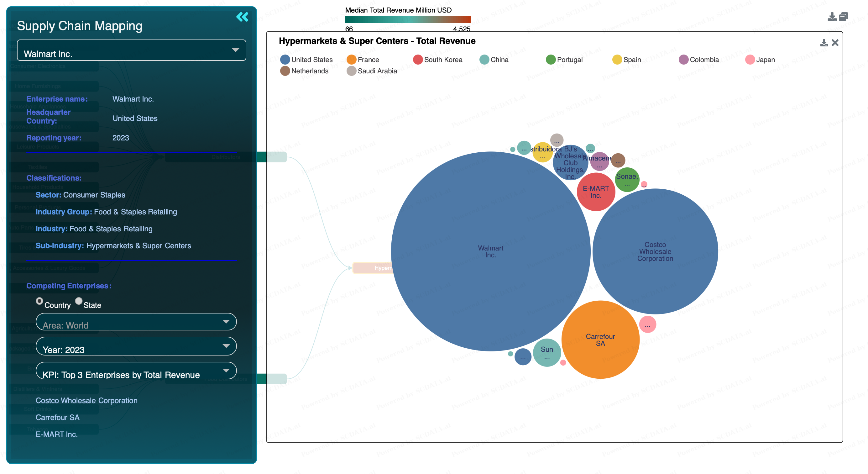Click the Walmart Inc. bubble
Viewport: 868px width, 474px height.
[x=491, y=251]
